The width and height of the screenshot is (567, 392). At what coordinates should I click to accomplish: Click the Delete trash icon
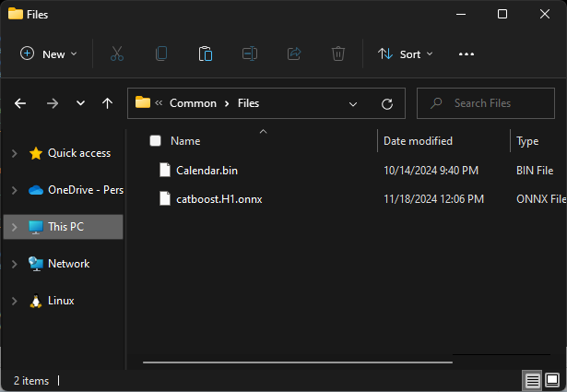click(338, 54)
